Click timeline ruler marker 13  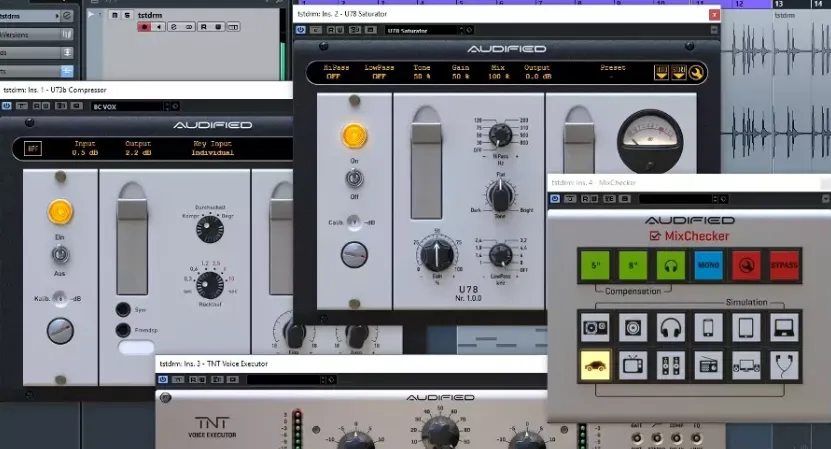pyautogui.click(x=779, y=4)
